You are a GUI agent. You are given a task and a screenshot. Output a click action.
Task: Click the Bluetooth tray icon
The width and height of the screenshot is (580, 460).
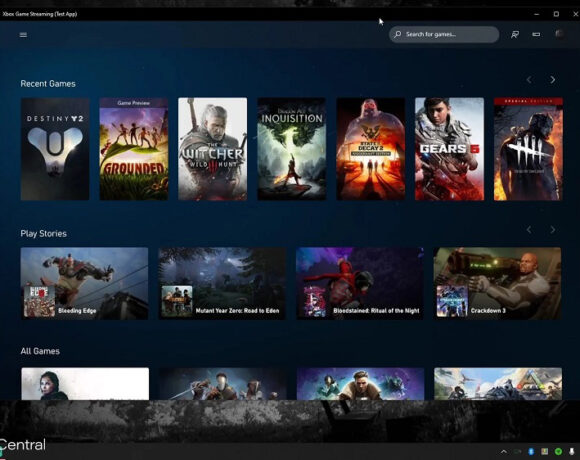531,451
